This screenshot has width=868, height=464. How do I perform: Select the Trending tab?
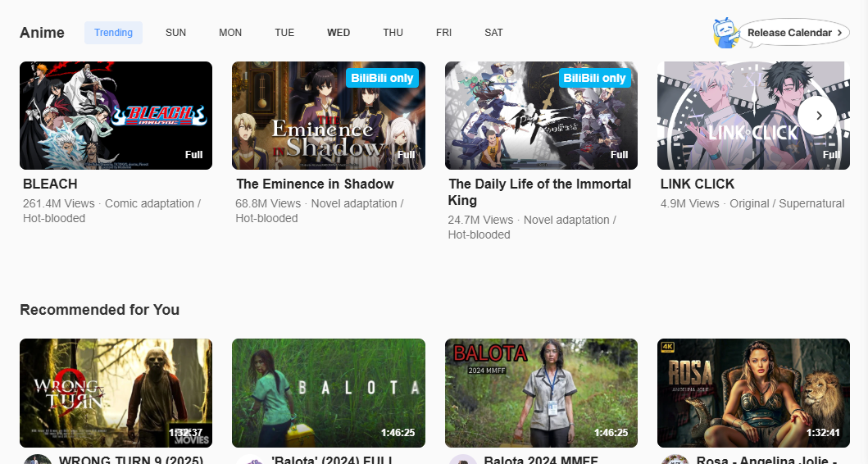113,33
